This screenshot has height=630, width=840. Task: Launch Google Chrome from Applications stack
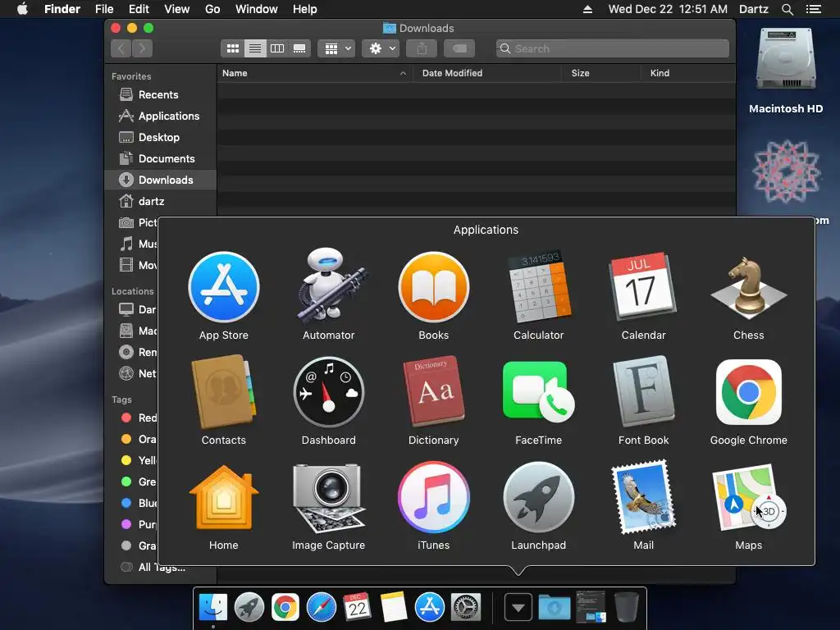pos(748,392)
